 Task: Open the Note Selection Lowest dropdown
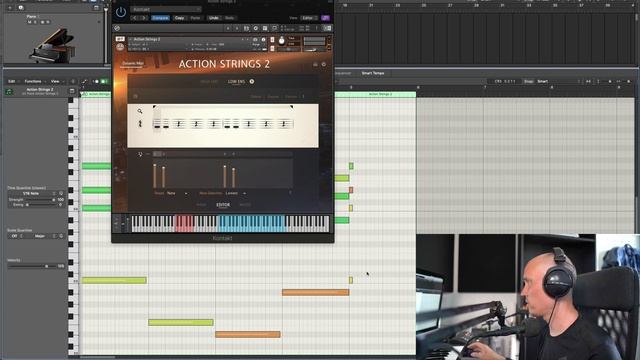click(236, 193)
